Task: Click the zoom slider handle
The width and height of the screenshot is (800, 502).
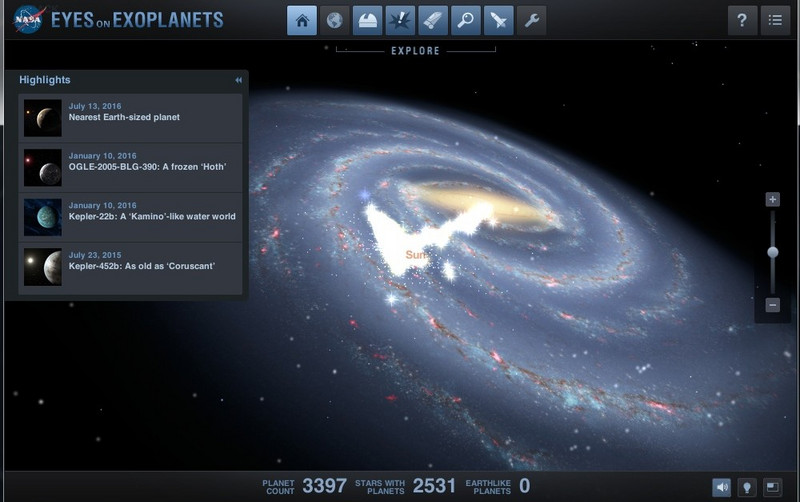Action: click(x=772, y=252)
